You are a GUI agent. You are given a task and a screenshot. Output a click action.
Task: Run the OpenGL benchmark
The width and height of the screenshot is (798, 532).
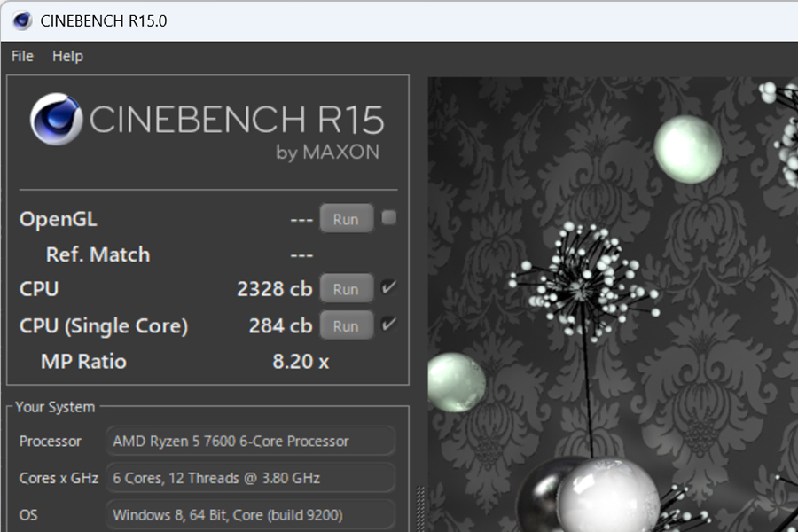point(346,219)
